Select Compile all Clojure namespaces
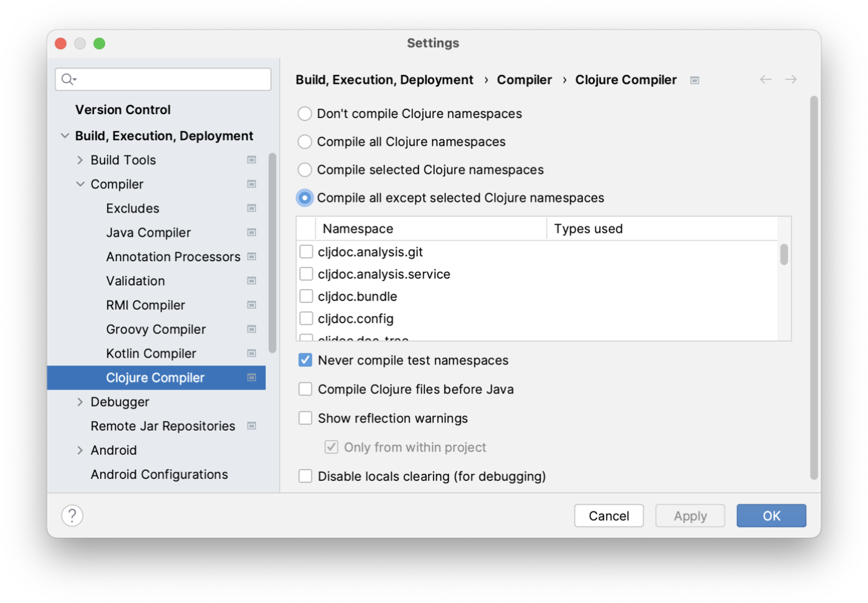Screen dimensions: 868x603 click(x=304, y=142)
